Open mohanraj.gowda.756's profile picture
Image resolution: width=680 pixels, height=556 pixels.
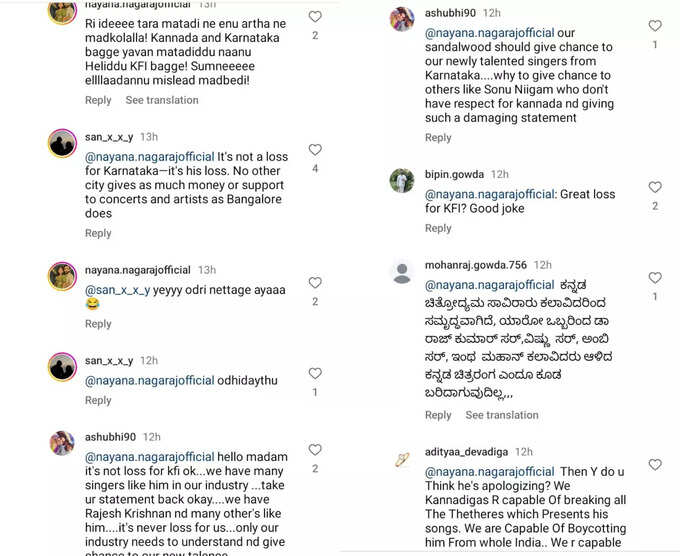(x=402, y=273)
